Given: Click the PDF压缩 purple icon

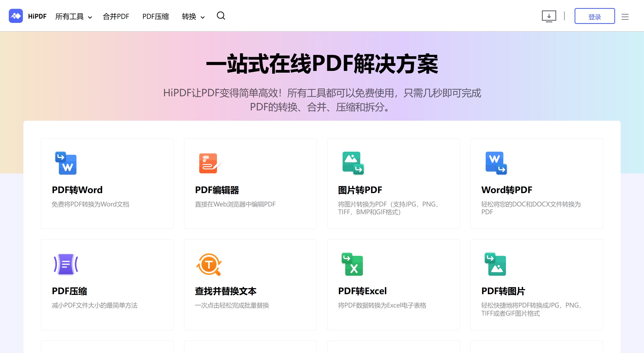Looking at the screenshot, I should (66, 264).
